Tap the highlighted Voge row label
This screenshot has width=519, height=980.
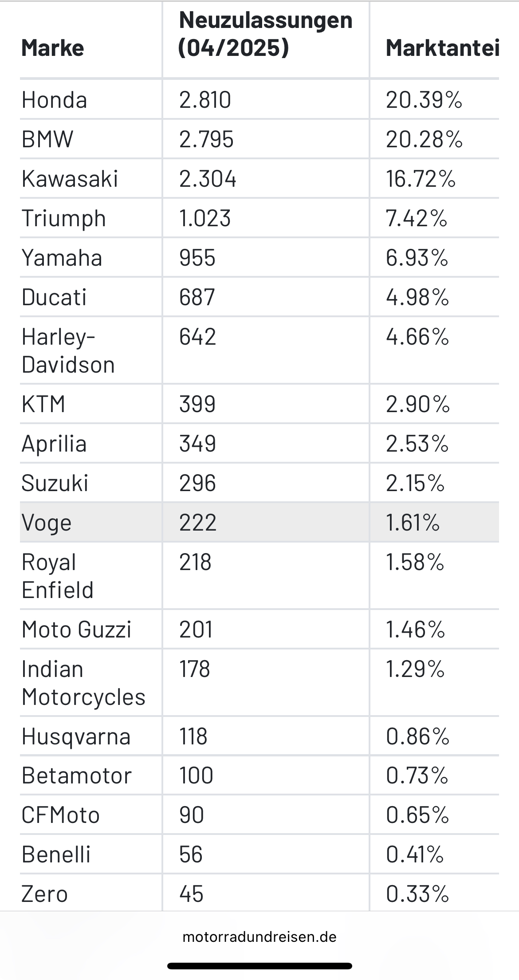(47, 523)
